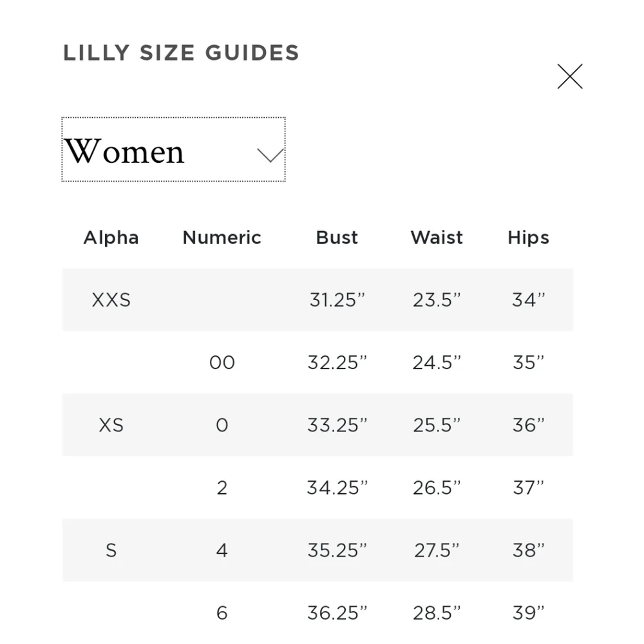The image size is (644, 644).
Task: Click the numeric size 00 cell
Action: 222,363
